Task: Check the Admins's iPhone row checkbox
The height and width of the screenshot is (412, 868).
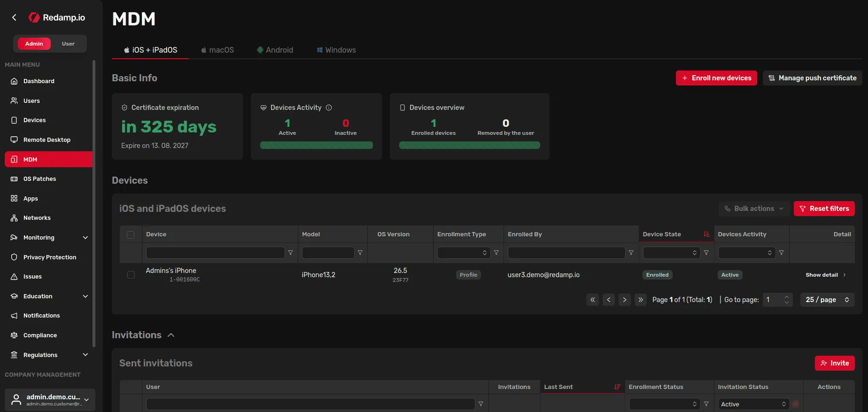Action: click(x=131, y=275)
